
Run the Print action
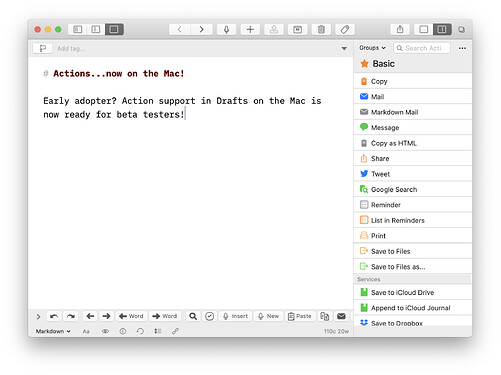click(x=413, y=236)
